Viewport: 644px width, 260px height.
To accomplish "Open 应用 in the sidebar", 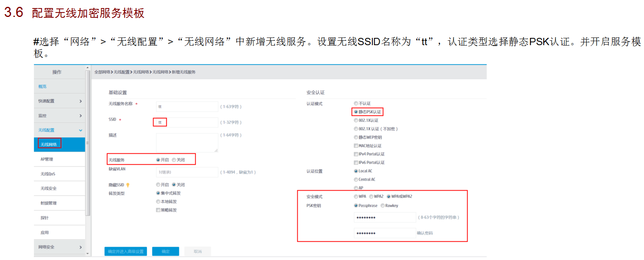I will (x=60, y=233).
